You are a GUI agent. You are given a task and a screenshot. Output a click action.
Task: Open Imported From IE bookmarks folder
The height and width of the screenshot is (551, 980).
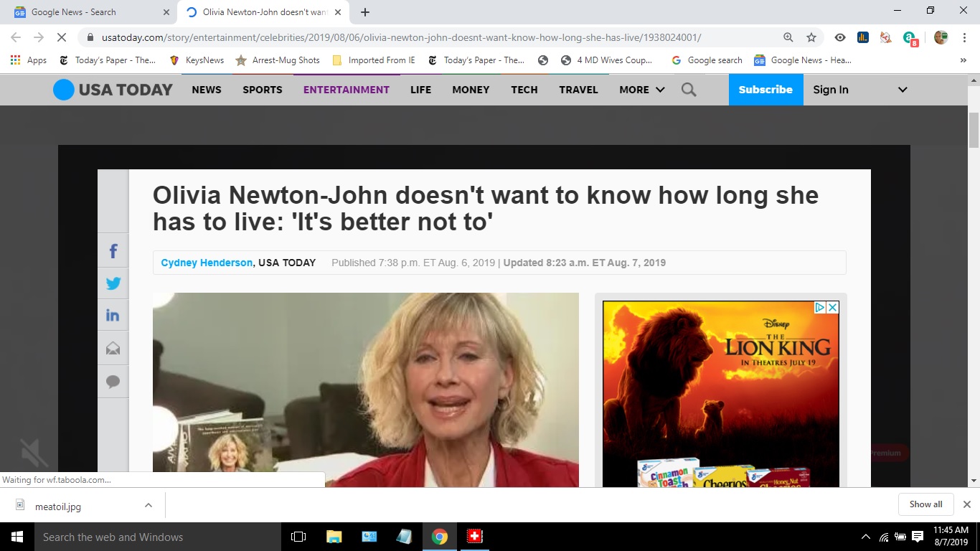pyautogui.click(x=374, y=60)
